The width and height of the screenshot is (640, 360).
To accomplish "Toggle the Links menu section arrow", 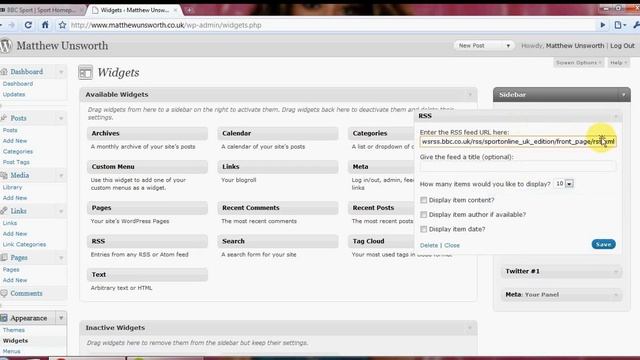I will 61,211.
